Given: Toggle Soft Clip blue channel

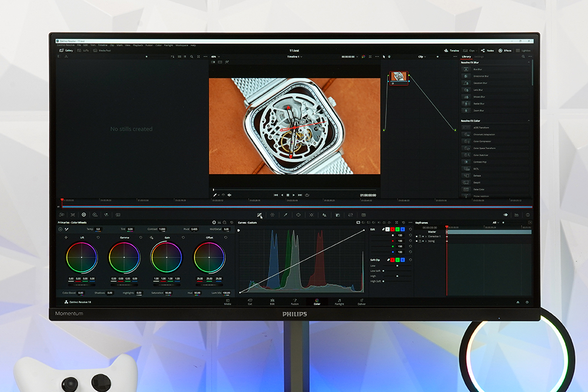Looking at the screenshot, I should [402, 260].
